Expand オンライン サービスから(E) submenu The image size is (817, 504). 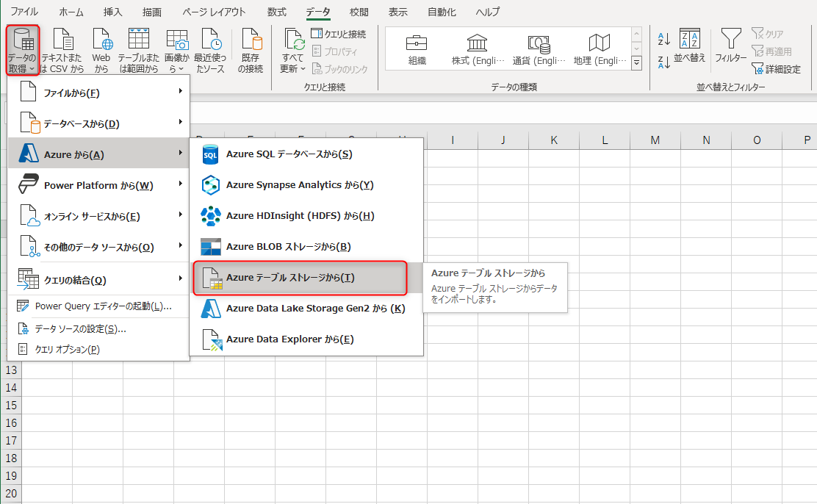(98, 216)
